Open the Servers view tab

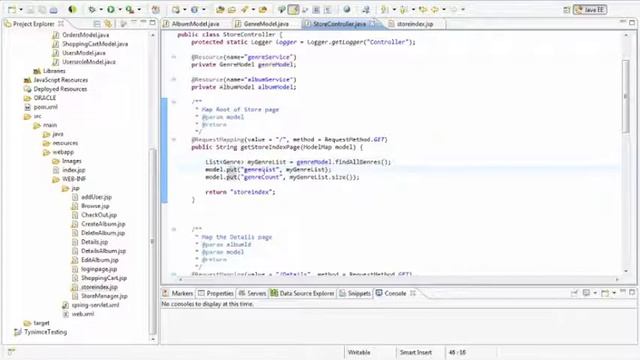click(x=252, y=293)
